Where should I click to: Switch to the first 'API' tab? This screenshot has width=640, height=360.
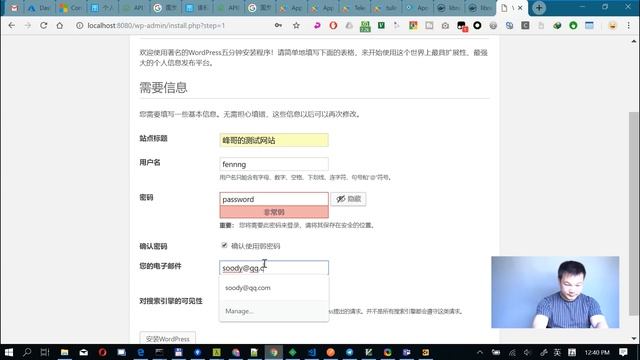pyautogui.click(x=134, y=8)
